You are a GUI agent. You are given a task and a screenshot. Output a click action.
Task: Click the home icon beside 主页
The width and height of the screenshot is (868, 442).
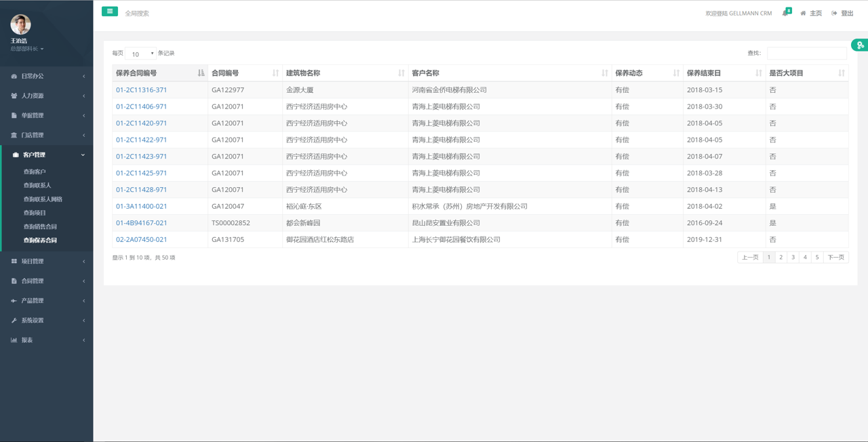(804, 12)
